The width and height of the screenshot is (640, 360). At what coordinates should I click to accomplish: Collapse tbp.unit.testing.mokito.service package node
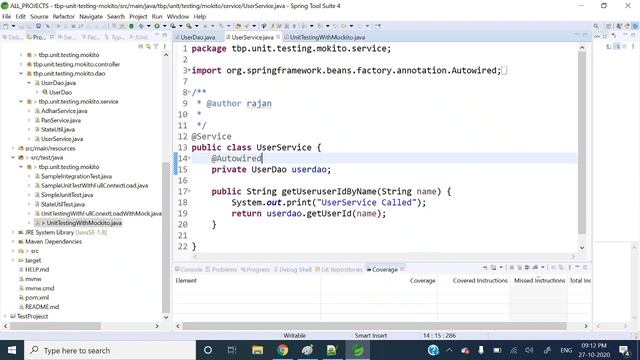(21, 101)
